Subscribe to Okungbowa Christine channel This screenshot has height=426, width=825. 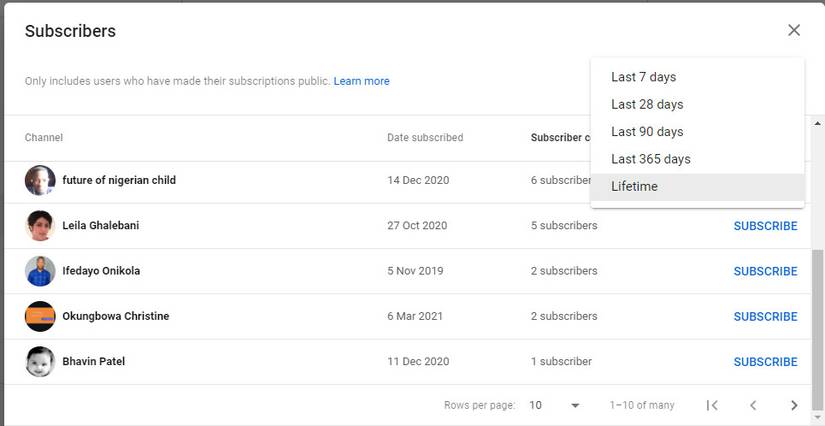pos(766,317)
